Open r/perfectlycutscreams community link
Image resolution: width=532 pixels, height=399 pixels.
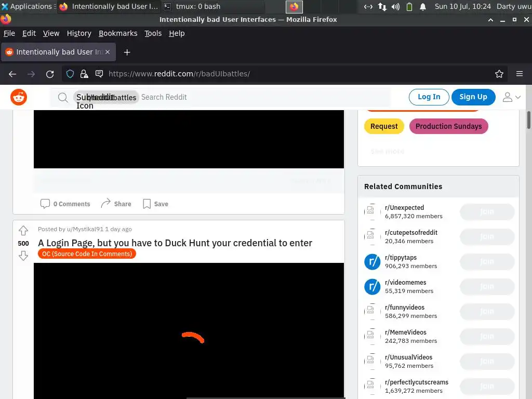[x=416, y=382]
